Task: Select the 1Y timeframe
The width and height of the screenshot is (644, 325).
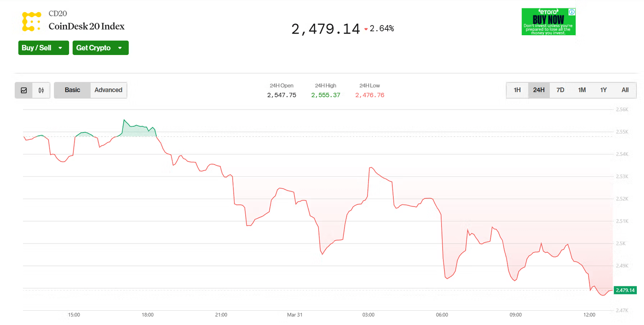Action: tap(603, 90)
